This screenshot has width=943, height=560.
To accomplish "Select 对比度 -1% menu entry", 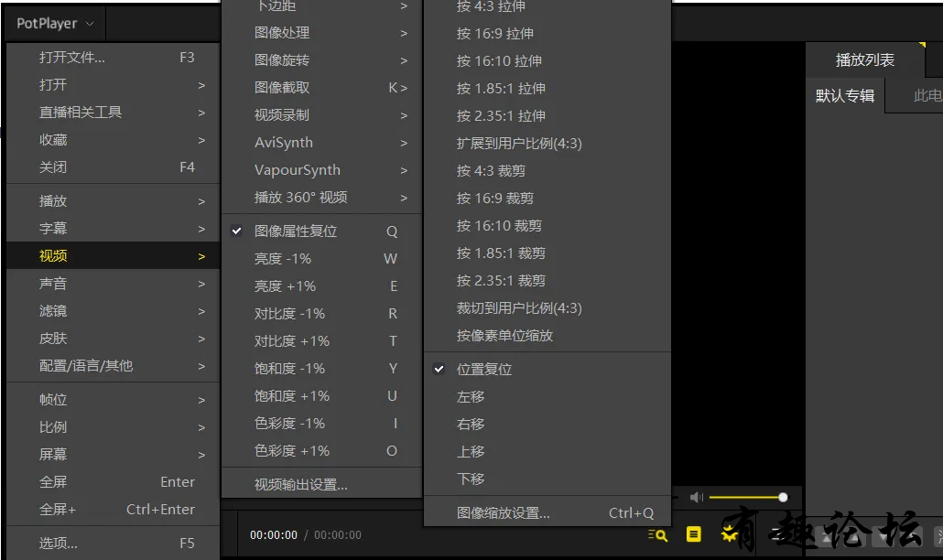I will (321, 314).
